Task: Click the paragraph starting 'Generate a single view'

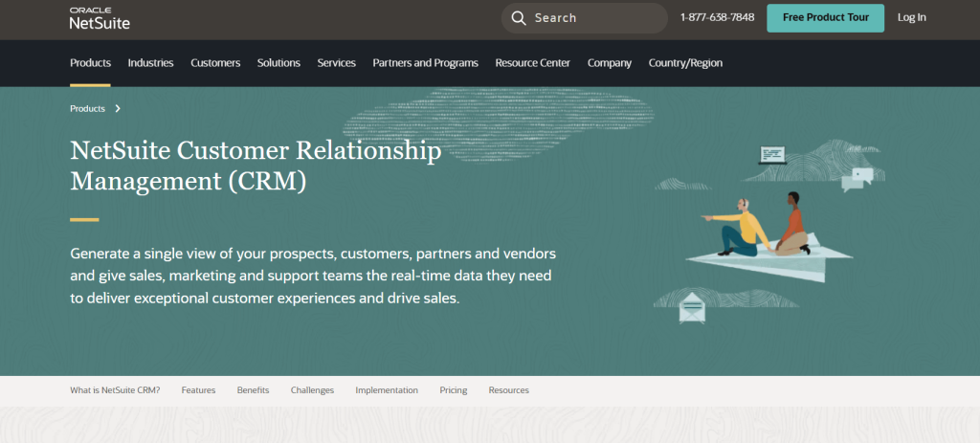Action: click(313, 277)
